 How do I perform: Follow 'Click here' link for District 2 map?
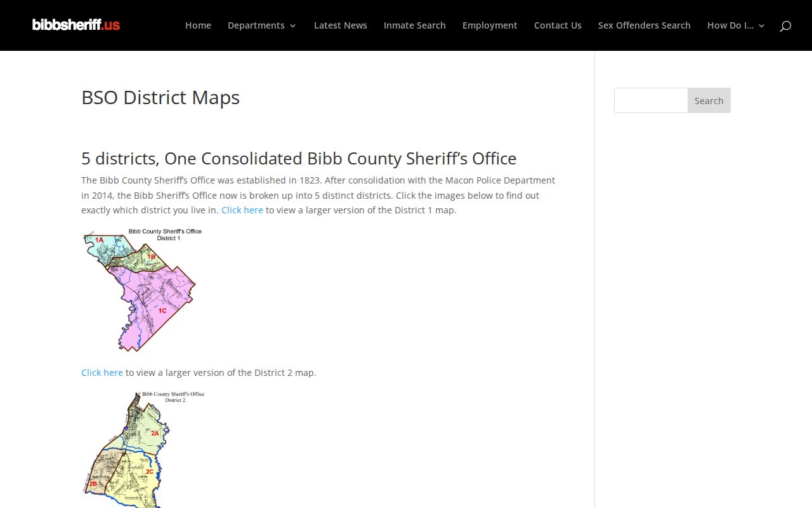tap(102, 373)
